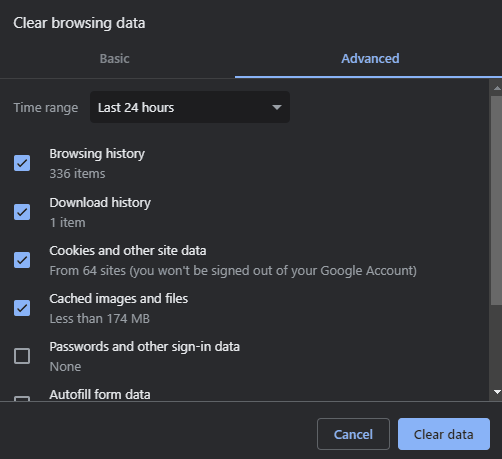Uncheck the Browsing history checkbox
This screenshot has width=502, height=459.
(22, 163)
